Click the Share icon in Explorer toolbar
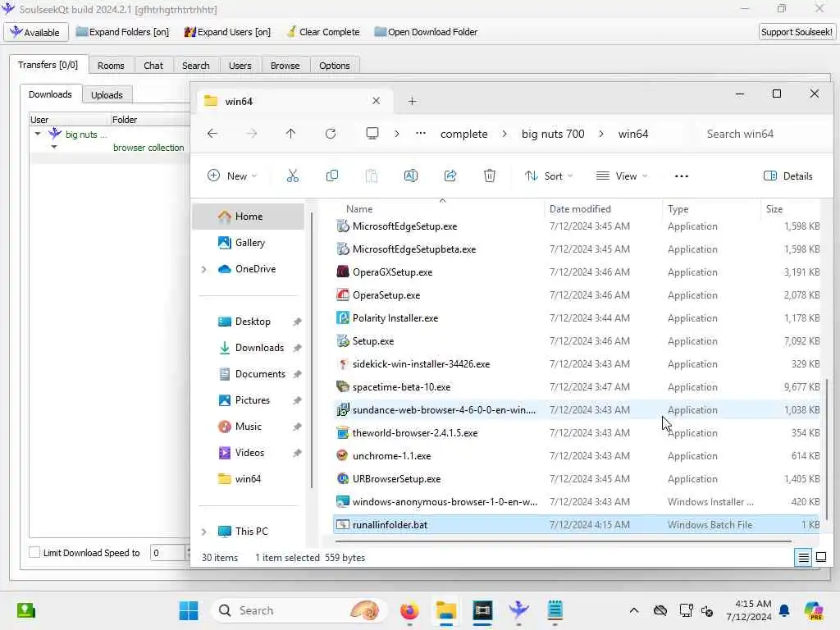This screenshot has width=840, height=630. pyautogui.click(x=450, y=176)
